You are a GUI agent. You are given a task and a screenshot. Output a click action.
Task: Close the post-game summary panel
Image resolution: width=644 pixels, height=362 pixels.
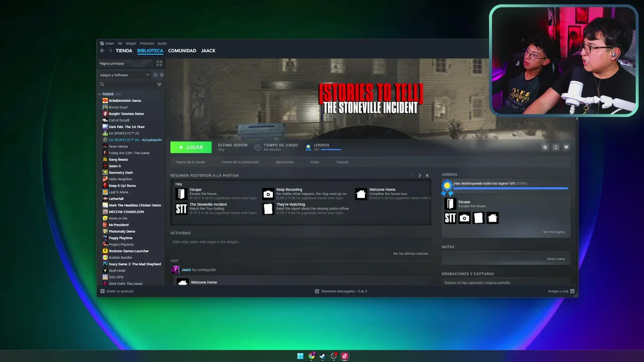[427, 175]
